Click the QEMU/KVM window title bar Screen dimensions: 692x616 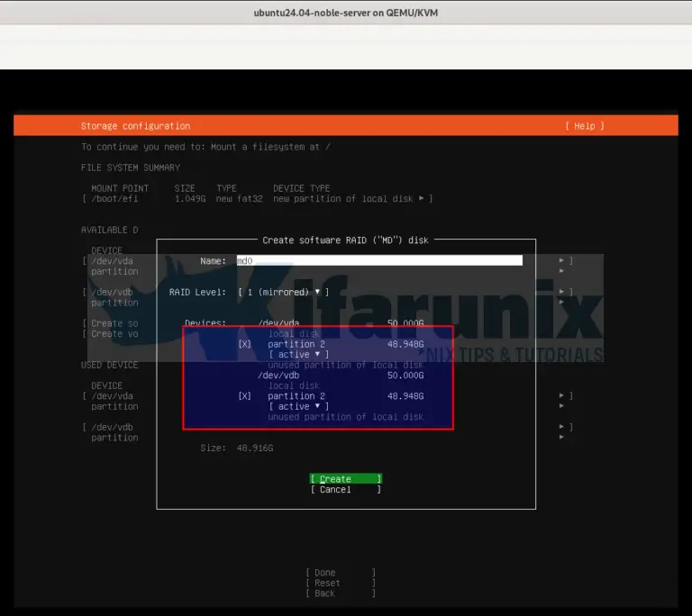click(346, 12)
